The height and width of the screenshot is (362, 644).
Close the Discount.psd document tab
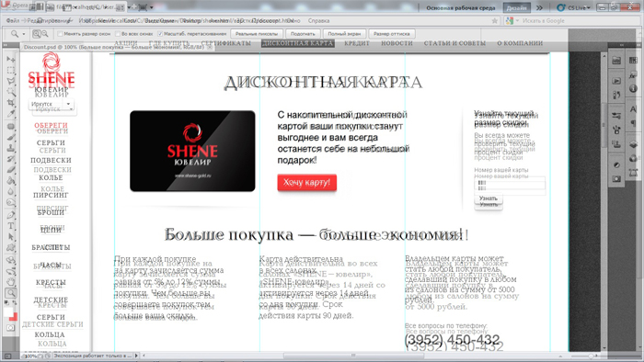210,47
